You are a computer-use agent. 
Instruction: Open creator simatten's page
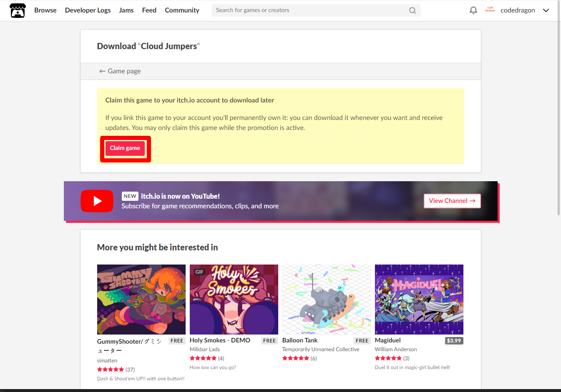pos(107,361)
